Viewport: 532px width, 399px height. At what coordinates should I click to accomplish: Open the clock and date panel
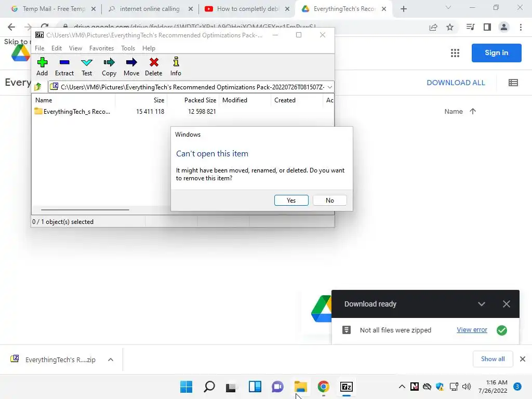[x=493, y=387]
